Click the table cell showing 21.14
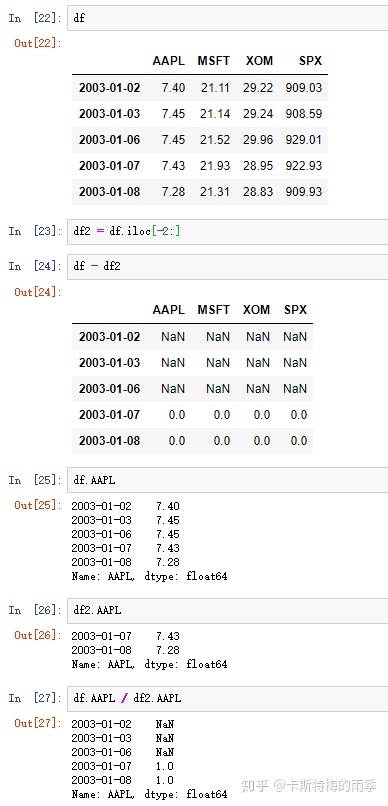The image size is (388, 806). (x=215, y=114)
